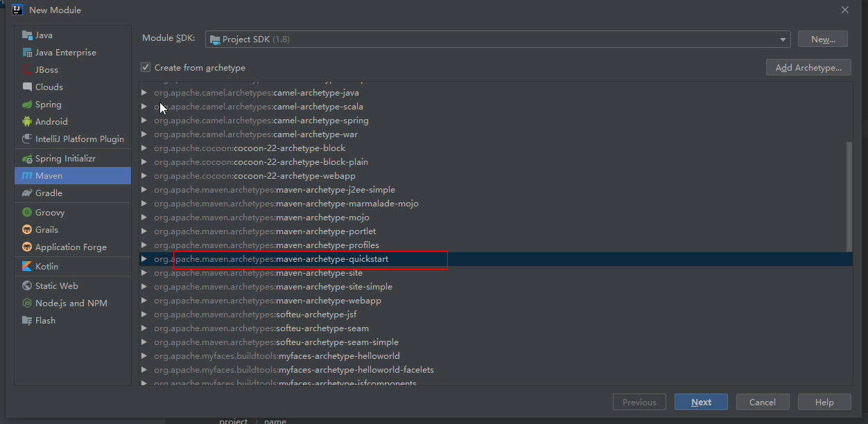Select the Spring leaf icon
This screenshot has height=424, width=868.
(27, 105)
